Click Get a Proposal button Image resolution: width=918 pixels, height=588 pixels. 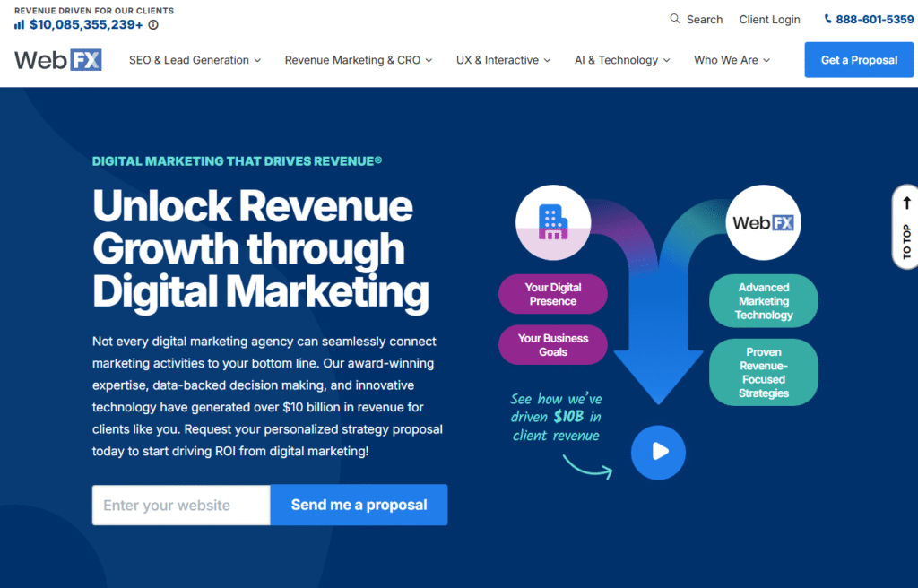tap(859, 60)
